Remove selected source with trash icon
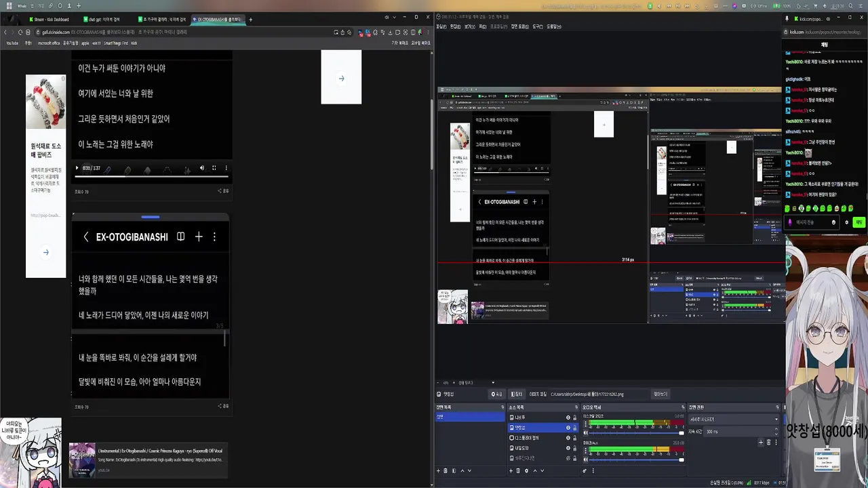The height and width of the screenshot is (488, 868). click(518, 470)
